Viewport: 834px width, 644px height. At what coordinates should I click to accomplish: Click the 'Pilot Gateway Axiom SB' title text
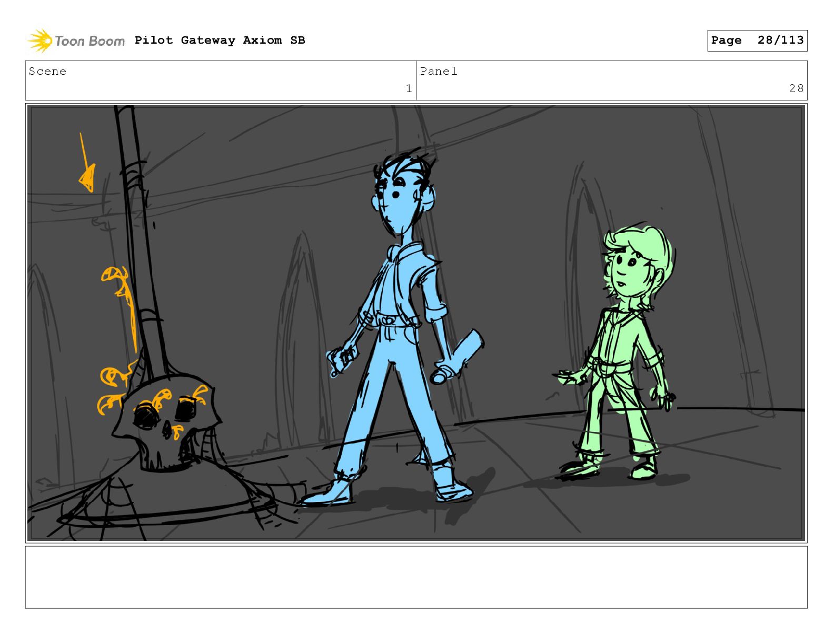coord(220,41)
